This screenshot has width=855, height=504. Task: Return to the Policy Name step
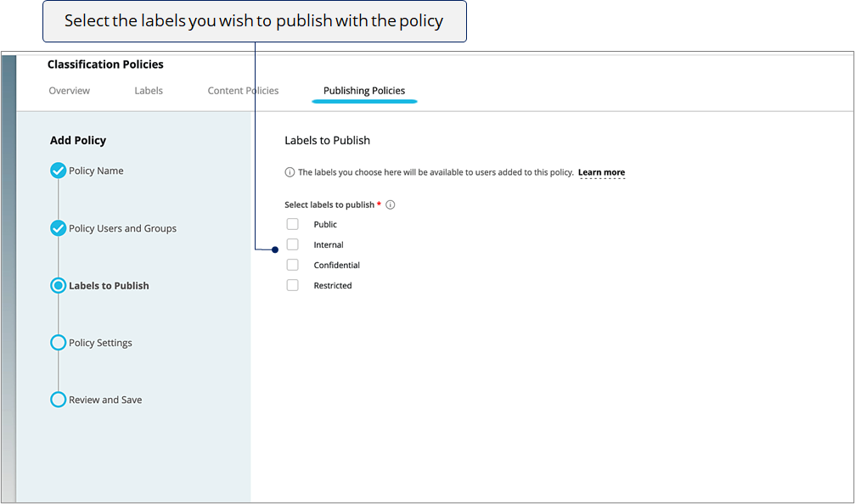click(x=96, y=171)
